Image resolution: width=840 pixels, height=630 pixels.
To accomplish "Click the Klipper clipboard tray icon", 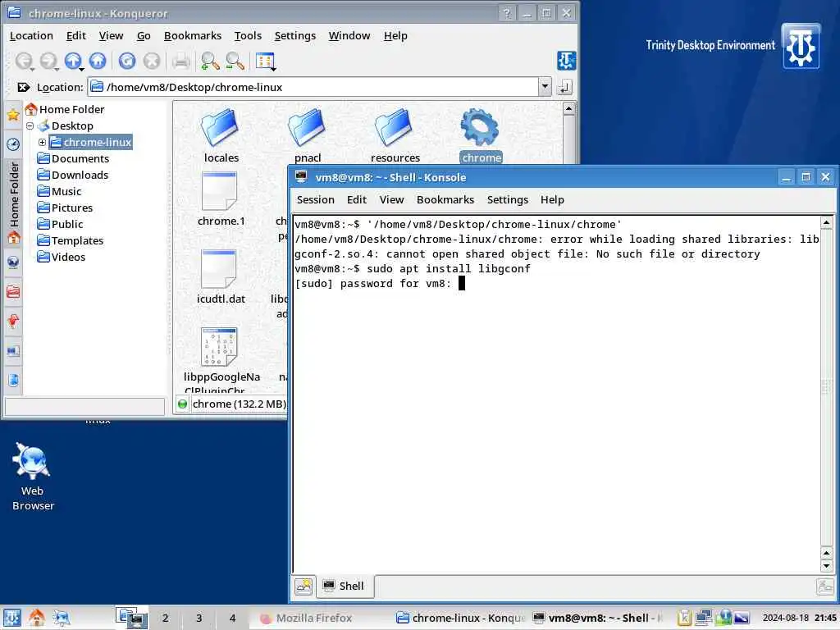I will coord(684,619).
